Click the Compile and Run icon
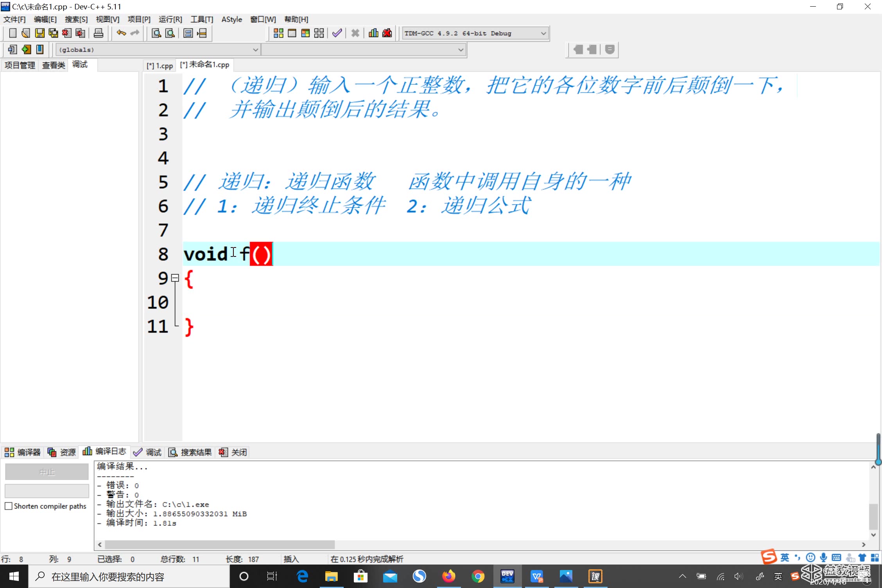 pos(305,33)
